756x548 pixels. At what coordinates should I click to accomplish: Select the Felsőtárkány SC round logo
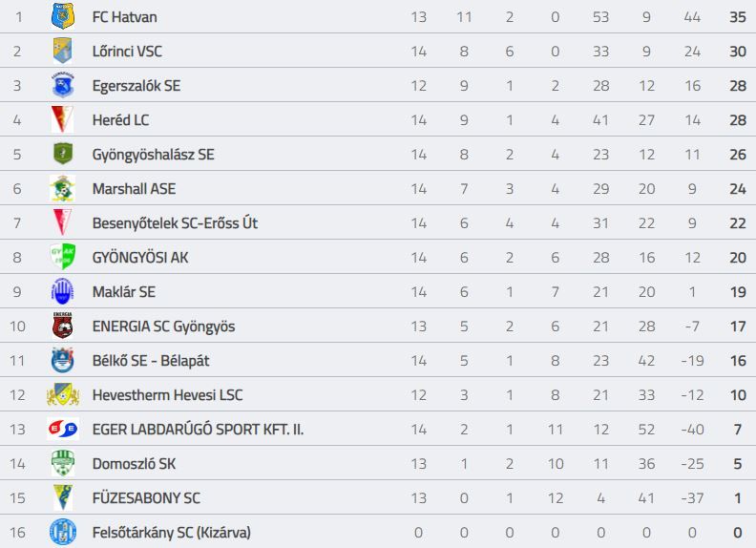pos(63,532)
